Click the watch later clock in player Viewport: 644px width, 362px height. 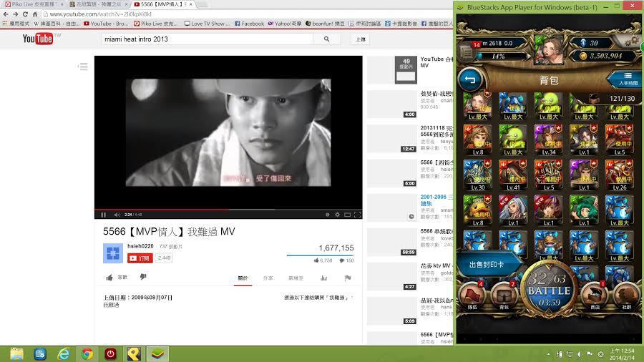(x=327, y=215)
